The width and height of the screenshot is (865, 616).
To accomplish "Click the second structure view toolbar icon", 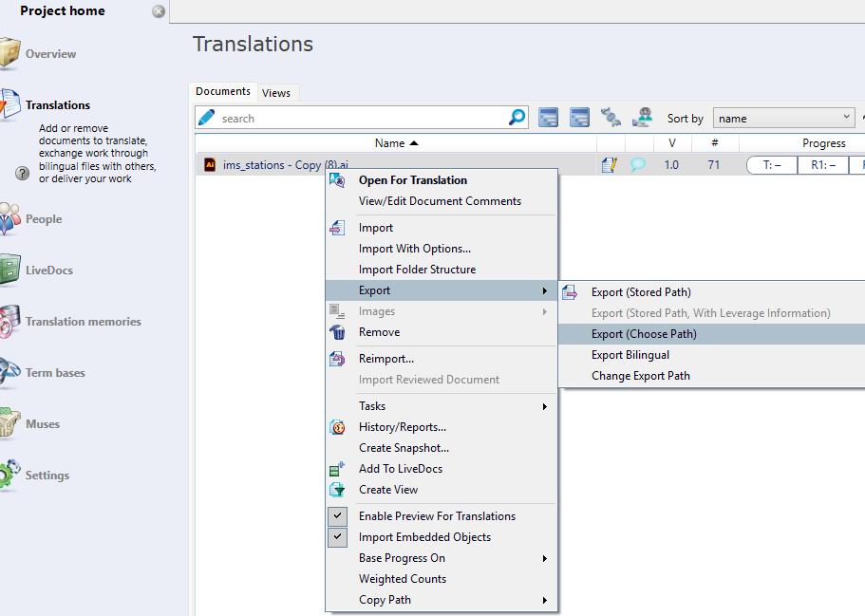I will (x=579, y=118).
